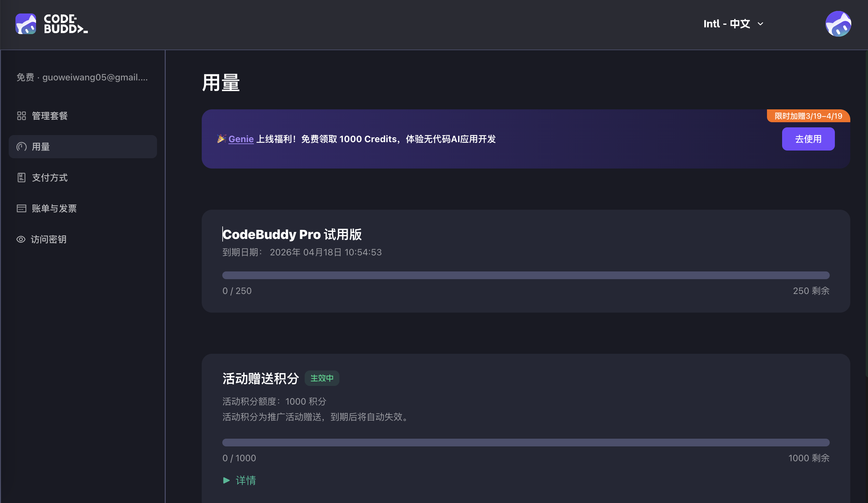Click the 去使用 button
The image size is (868, 503).
[x=808, y=139]
